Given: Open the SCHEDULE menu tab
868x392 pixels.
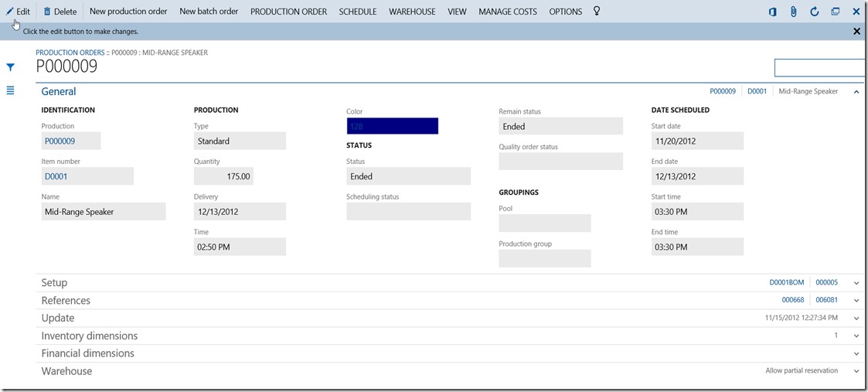Looking at the screenshot, I should 358,12.
